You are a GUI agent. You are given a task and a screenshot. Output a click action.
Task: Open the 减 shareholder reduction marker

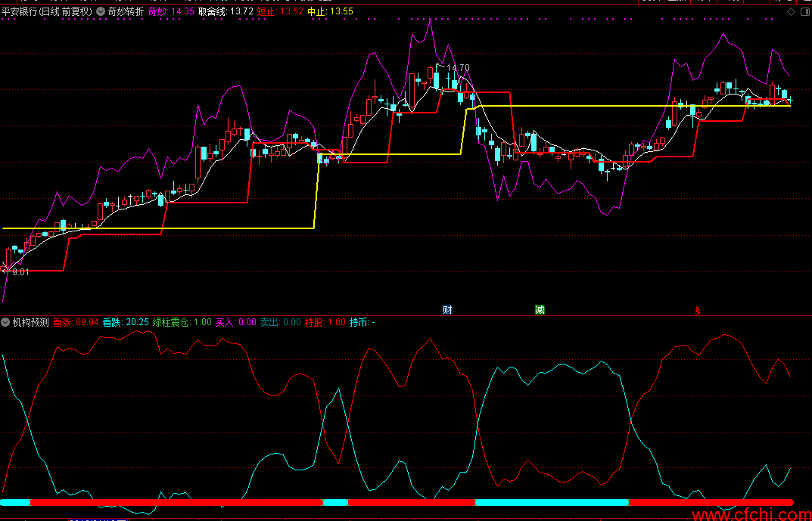tap(540, 309)
